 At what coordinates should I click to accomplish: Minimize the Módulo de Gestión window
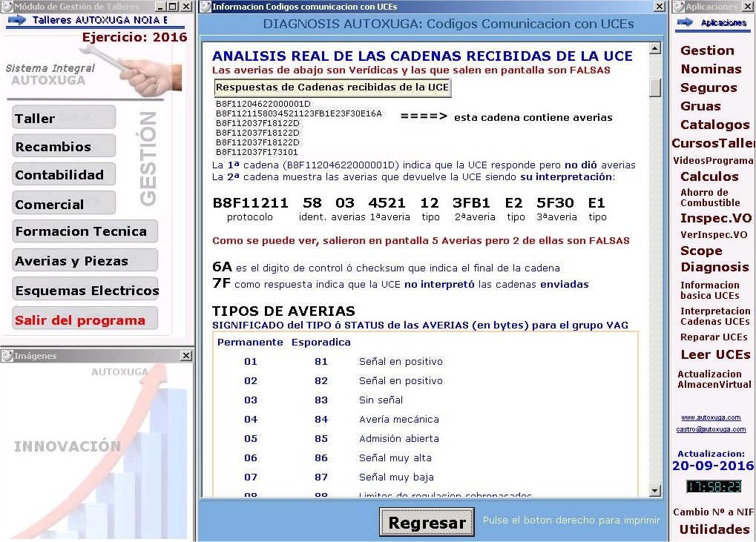coord(161,6)
